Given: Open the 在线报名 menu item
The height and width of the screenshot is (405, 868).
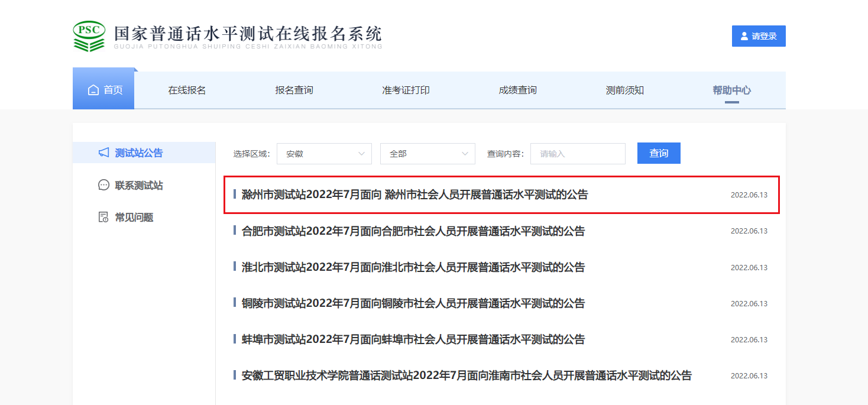Looking at the screenshot, I should tap(187, 90).
